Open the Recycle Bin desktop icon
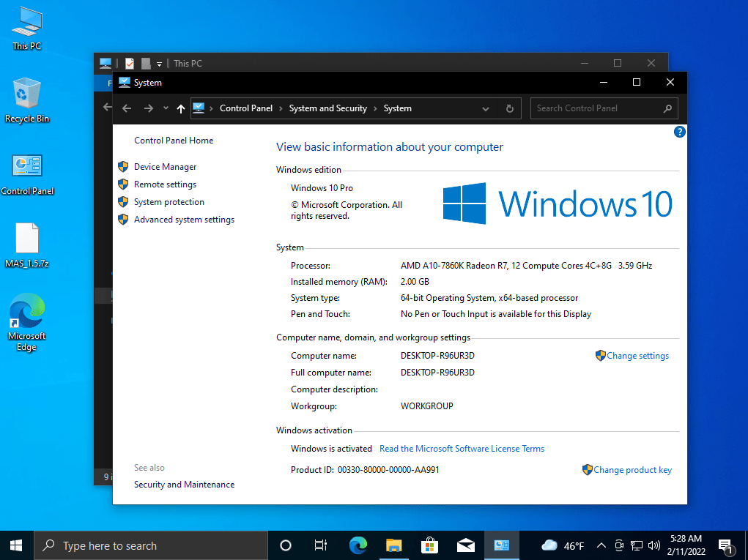 click(x=27, y=100)
